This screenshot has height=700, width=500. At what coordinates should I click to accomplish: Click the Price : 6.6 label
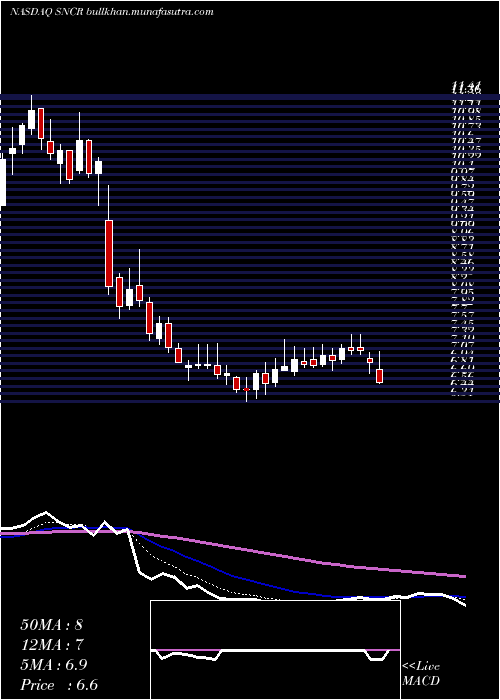59,685
